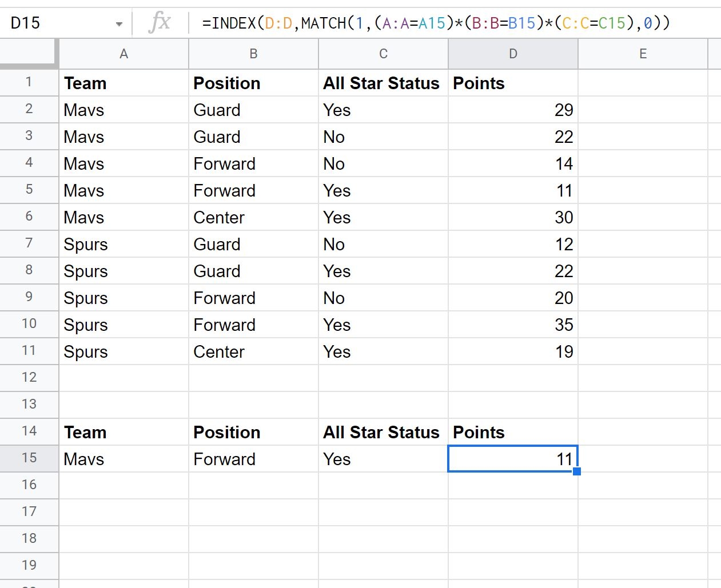Click empty cell E15 beside the result

(x=643, y=458)
